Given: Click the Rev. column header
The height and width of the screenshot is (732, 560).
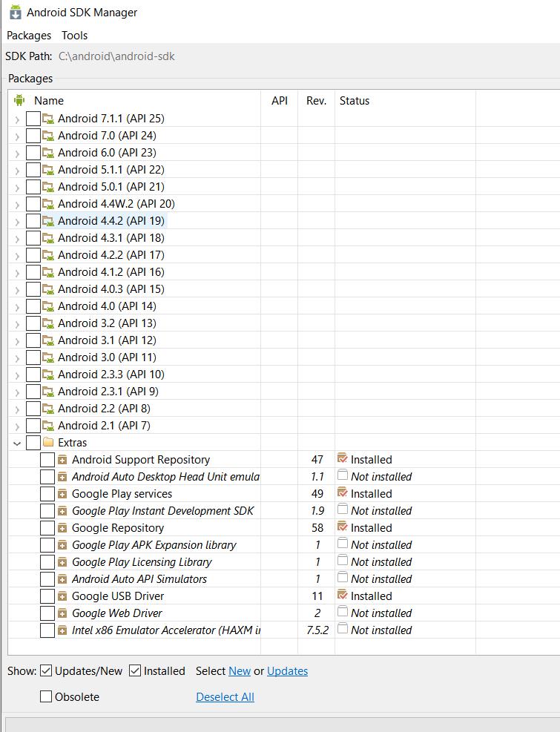Looking at the screenshot, I should [x=316, y=101].
